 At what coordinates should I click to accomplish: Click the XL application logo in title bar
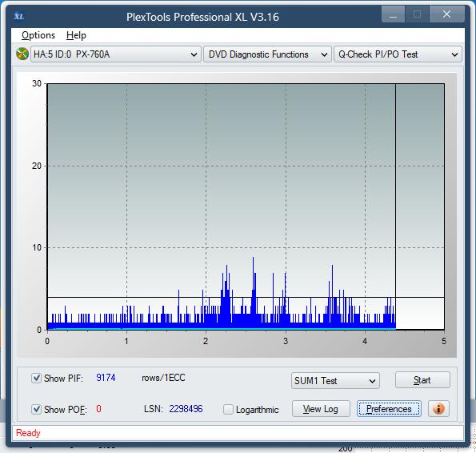click(19, 16)
